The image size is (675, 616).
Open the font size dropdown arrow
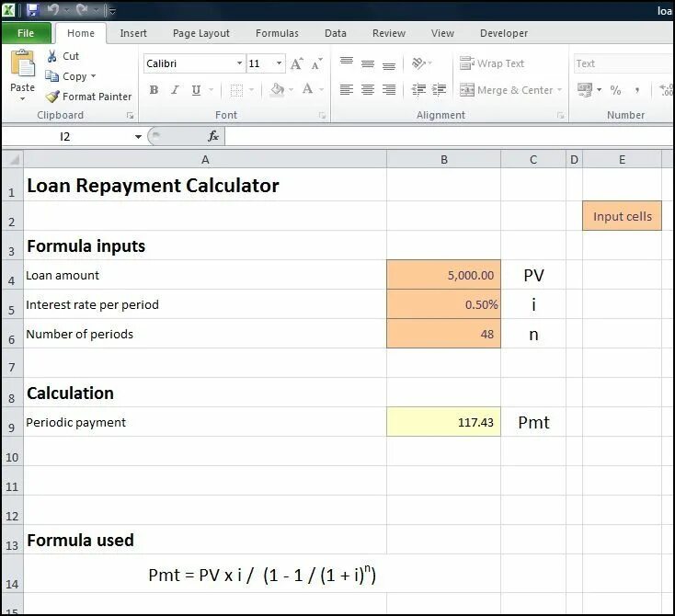279,63
